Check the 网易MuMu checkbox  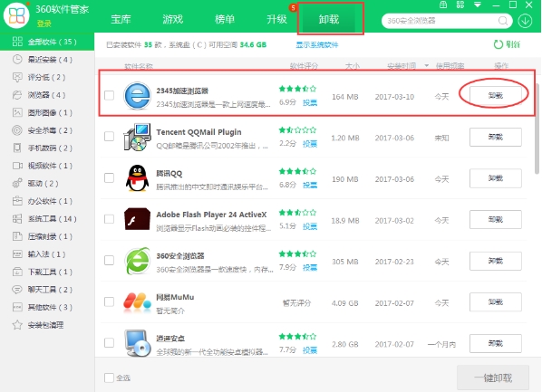tap(110, 301)
